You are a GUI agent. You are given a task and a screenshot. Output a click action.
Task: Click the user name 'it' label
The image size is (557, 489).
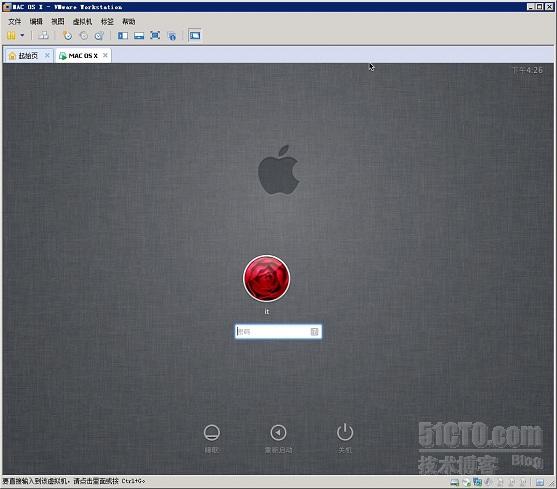267,311
